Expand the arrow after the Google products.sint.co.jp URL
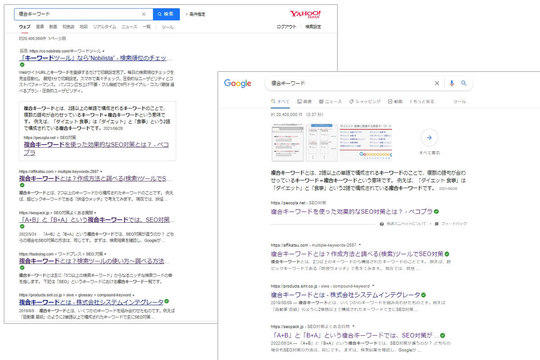The width and height of the screenshot is (540, 360). [x=373, y=286]
